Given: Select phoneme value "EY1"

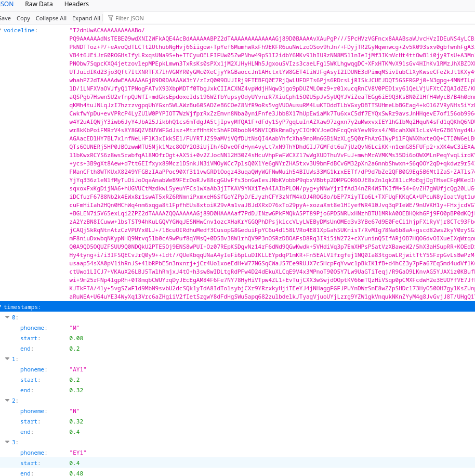Looking at the screenshot, I should point(77,453).
